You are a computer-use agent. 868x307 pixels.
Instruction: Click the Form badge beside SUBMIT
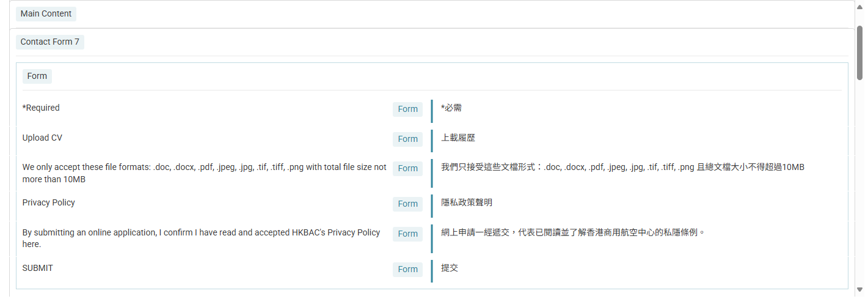click(x=407, y=270)
